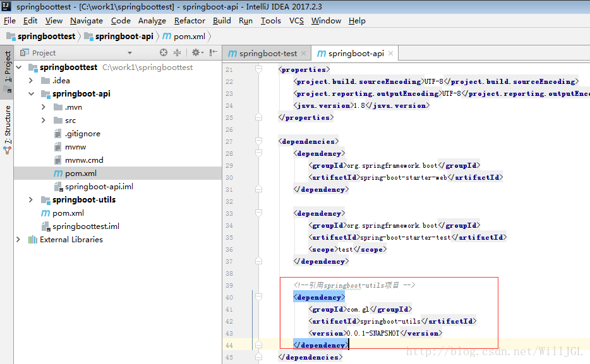Click the .gitignore file icon in tree
Image resolution: width=590 pixels, height=364 pixels.
point(58,134)
